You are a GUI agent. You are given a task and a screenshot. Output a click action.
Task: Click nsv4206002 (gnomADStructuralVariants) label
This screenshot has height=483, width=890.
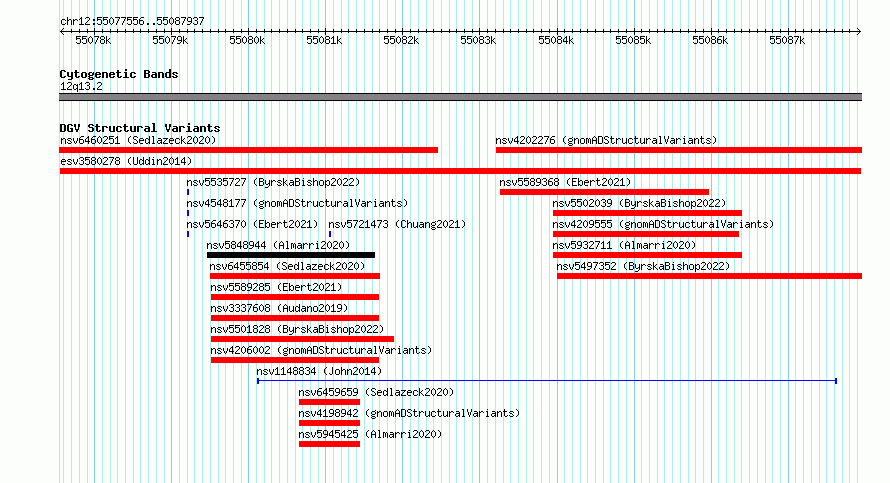pos(321,350)
